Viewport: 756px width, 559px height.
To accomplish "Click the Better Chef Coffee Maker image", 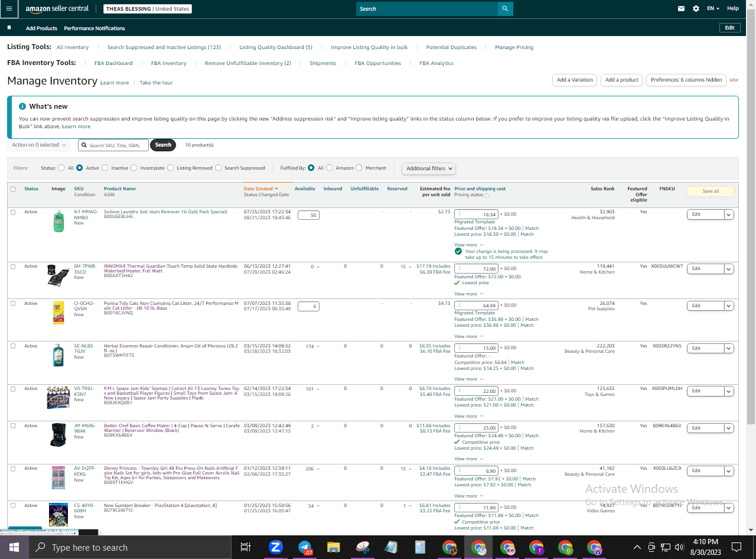I will tap(58, 434).
